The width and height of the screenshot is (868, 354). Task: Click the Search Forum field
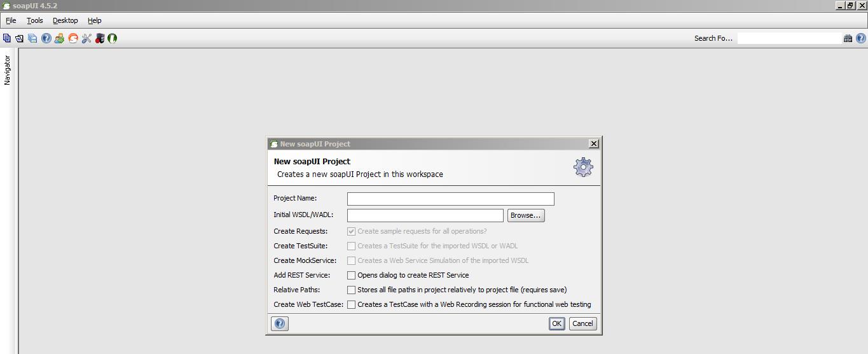tap(789, 38)
